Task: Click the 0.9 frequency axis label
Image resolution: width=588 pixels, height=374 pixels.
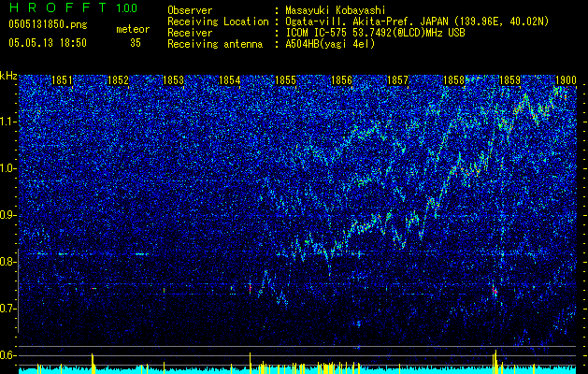Action: click(7, 215)
